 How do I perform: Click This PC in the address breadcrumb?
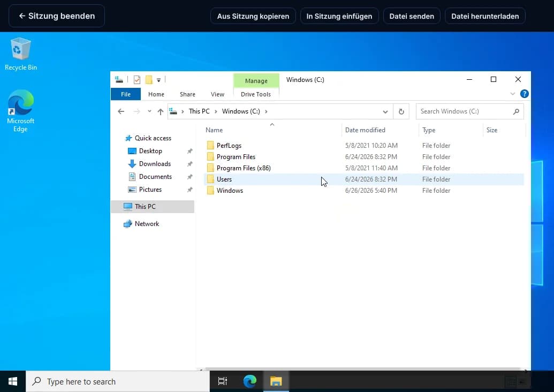pyautogui.click(x=199, y=111)
